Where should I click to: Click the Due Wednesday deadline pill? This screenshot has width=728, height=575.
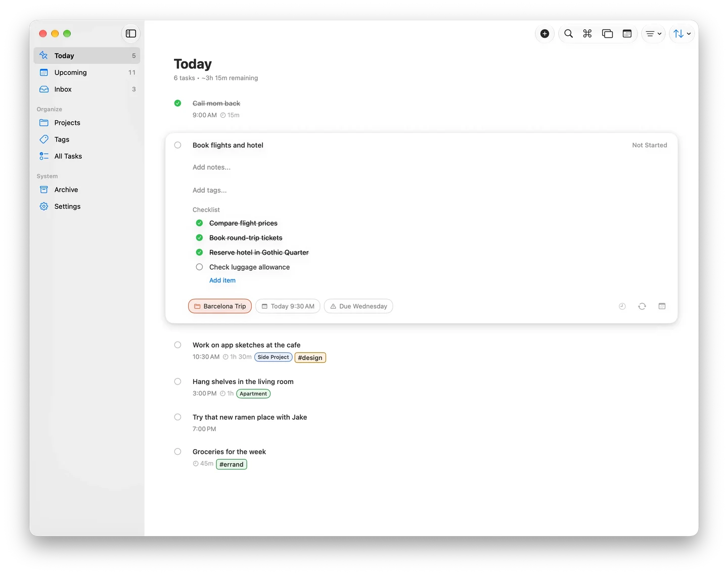[358, 306]
